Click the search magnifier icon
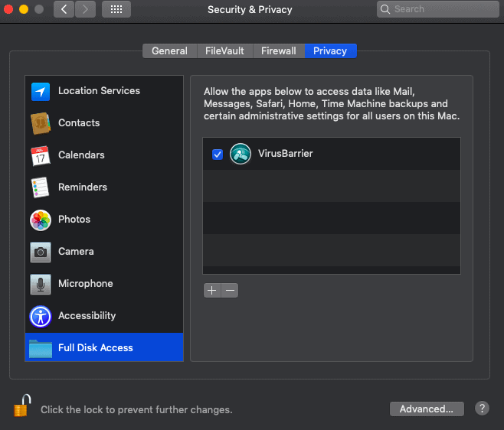Screen dimensions: 504x430 [x=385, y=9]
